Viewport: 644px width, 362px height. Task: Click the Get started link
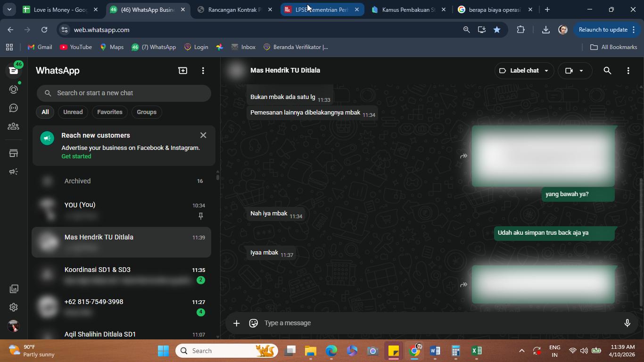tap(76, 156)
